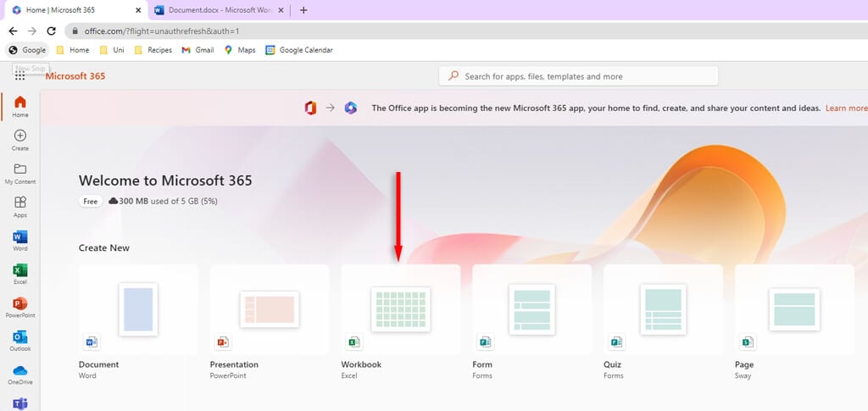Click the Free plan badge
868x411 pixels.
(90, 202)
